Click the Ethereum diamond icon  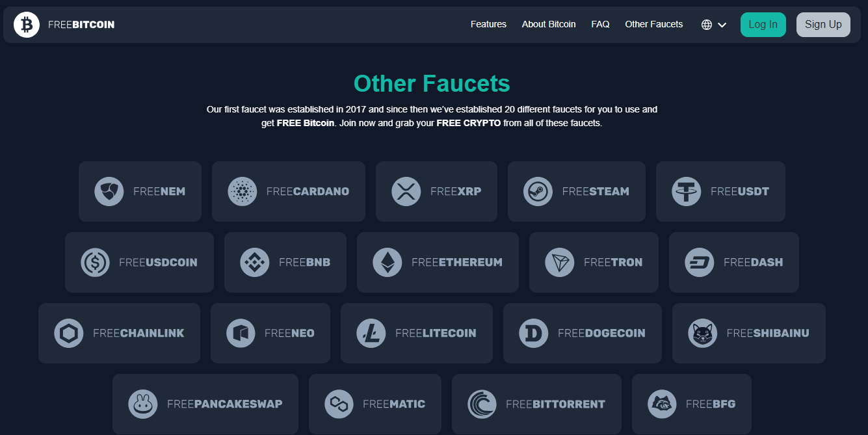(x=388, y=263)
